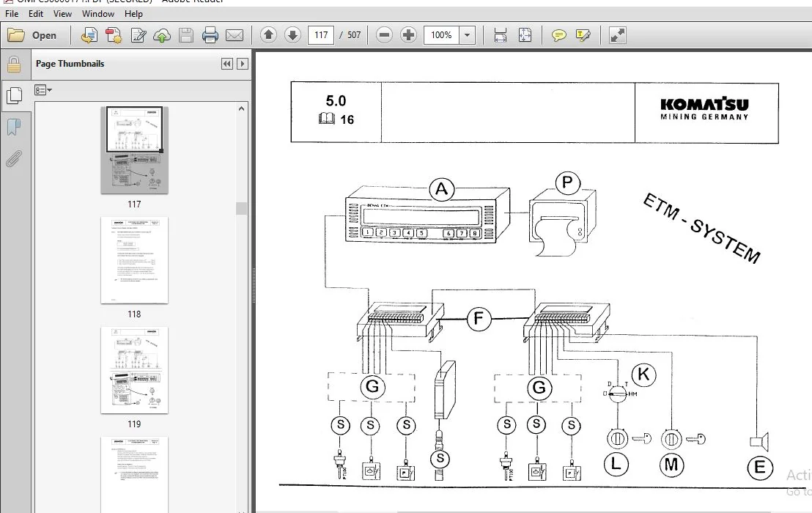Viewport: 812px width, 513px height.
Task: Click circled label P on printer
Action: [x=567, y=182]
